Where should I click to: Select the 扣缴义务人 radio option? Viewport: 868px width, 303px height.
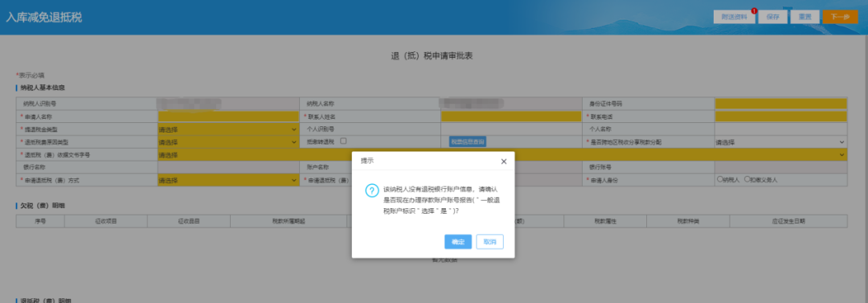pos(747,179)
